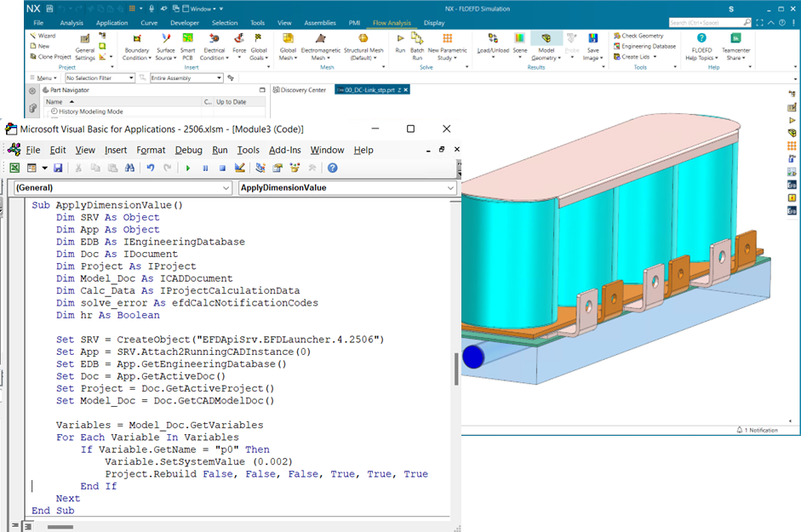This screenshot has width=801, height=532.
Task: Click the 1 Notification indicator in NX
Action: tap(757, 431)
